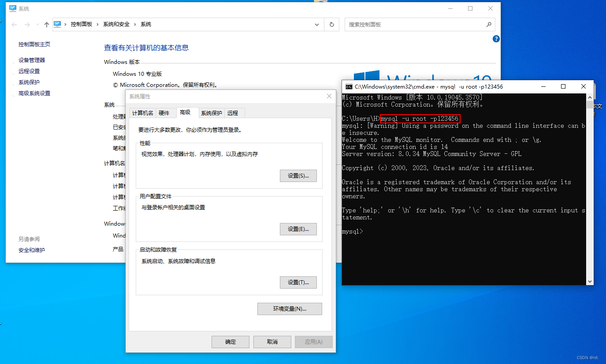The height and width of the screenshot is (364, 606).
Task: Focus the Control Panel search box
Action: pyautogui.click(x=420, y=25)
